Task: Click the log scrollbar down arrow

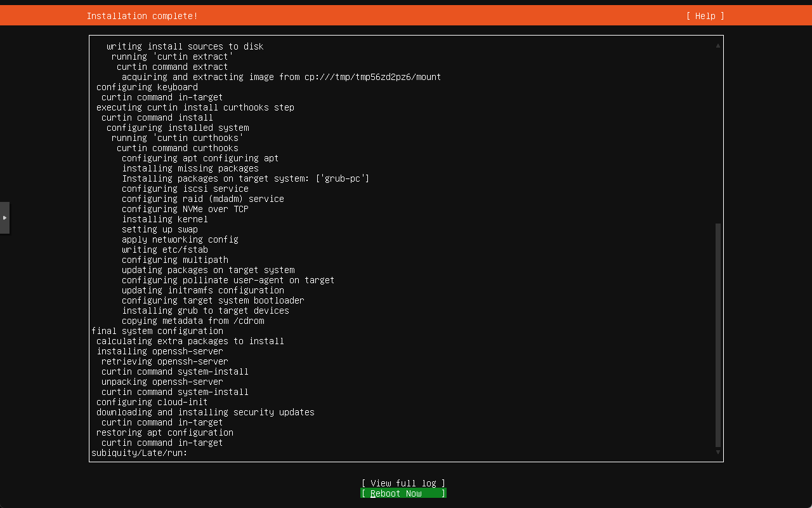Action: coord(718,452)
